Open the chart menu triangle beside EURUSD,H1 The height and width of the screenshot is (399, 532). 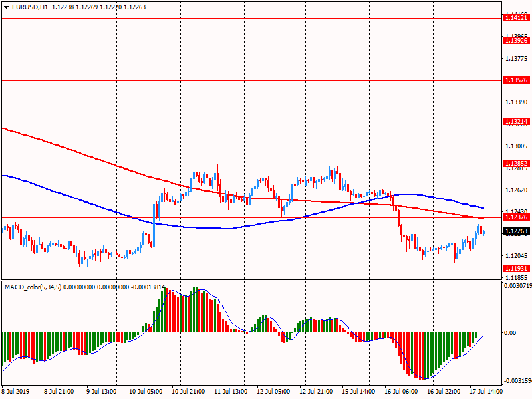tap(6, 7)
